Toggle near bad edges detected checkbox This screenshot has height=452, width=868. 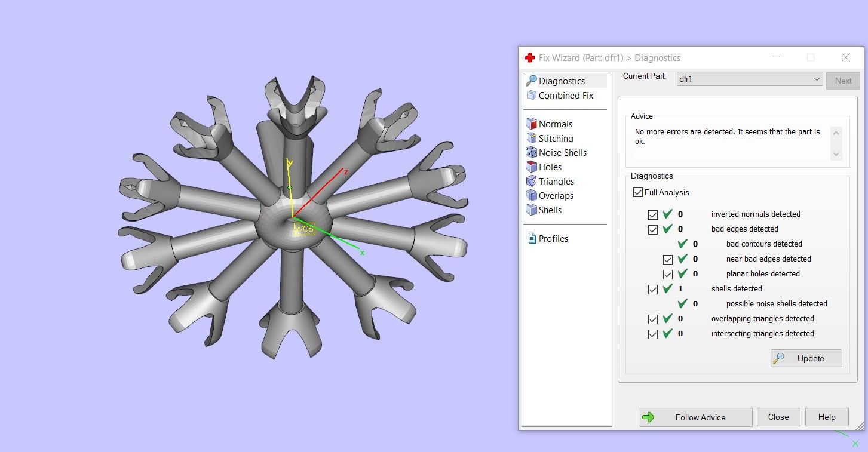tap(667, 259)
